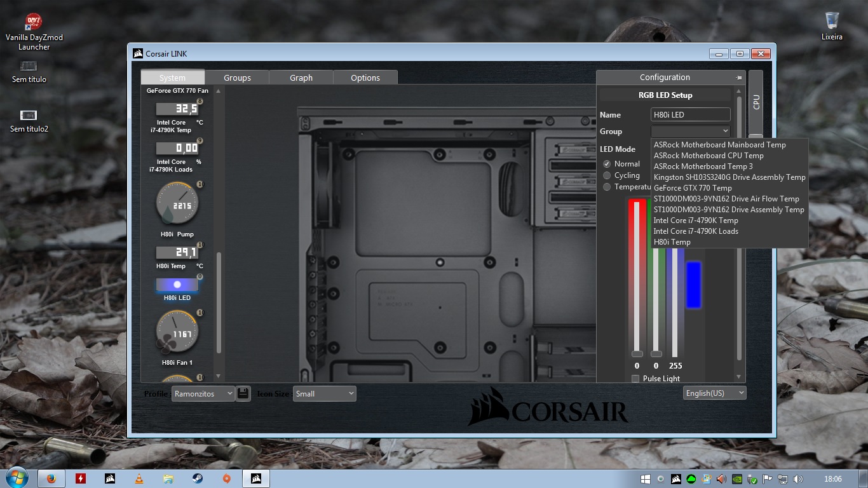Screen dimensions: 868x488
Task: Switch to active Corsair LINK taskbar button
Action: pos(256,478)
